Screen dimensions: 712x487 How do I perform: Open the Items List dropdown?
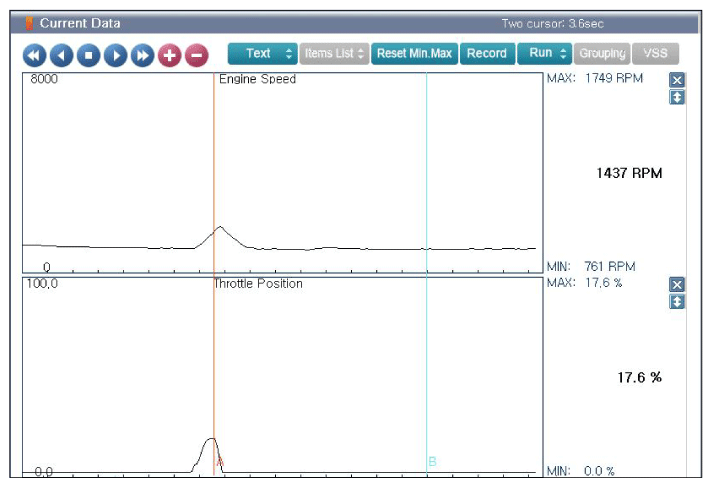[x=334, y=54]
